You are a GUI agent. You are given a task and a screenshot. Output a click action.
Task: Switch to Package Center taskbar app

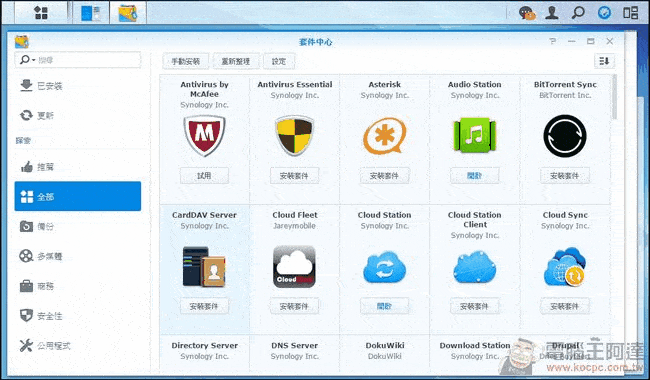(128, 13)
